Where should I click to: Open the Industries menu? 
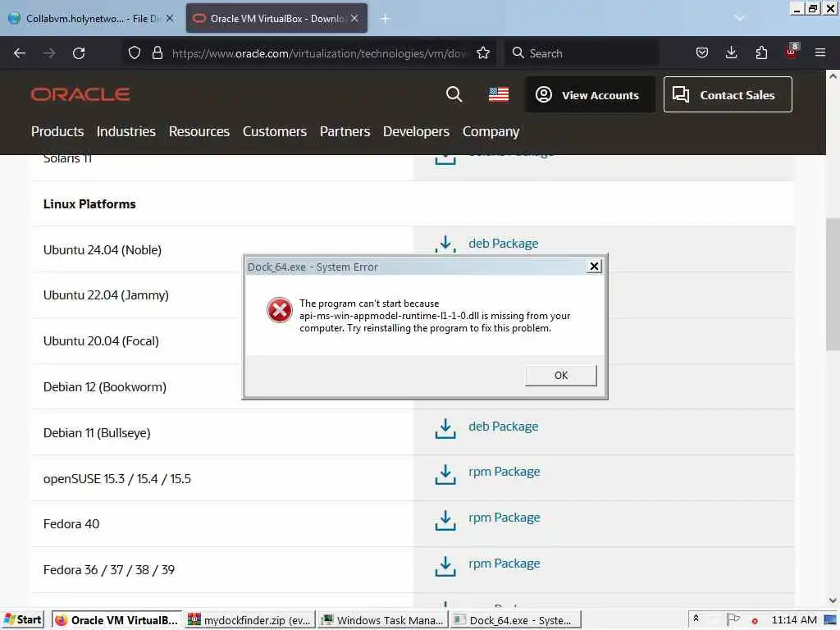point(126,132)
